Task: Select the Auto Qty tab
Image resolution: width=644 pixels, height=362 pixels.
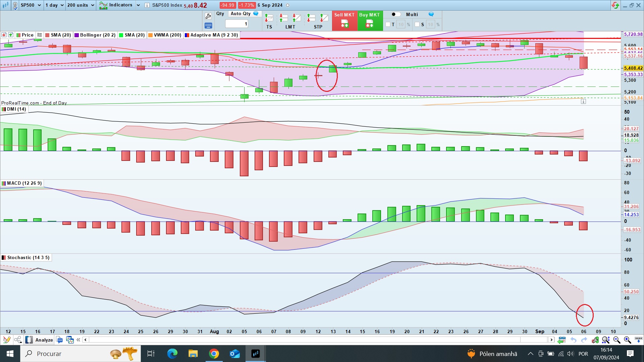Action: click(240, 14)
